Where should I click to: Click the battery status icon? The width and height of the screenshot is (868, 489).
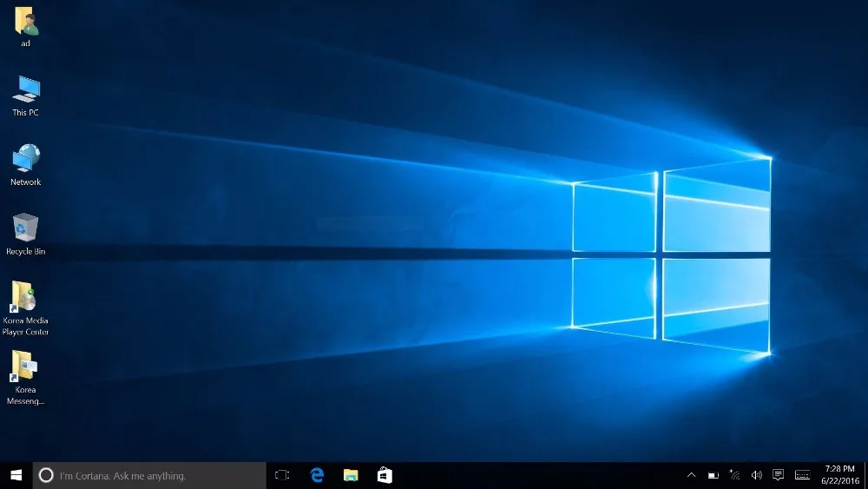click(x=713, y=475)
